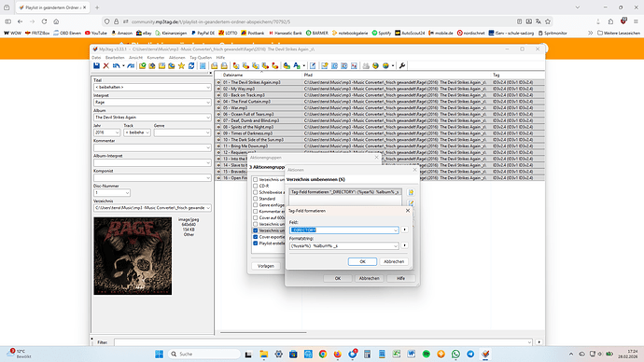
Task: Uncheck the Cover exportieren checkbox
Action: point(256,237)
